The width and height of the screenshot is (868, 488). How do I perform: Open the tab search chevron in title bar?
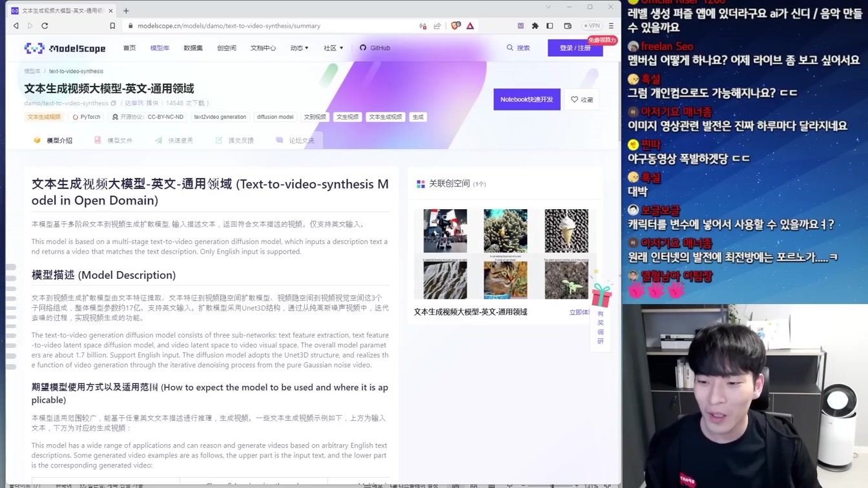[x=548, y=7]
